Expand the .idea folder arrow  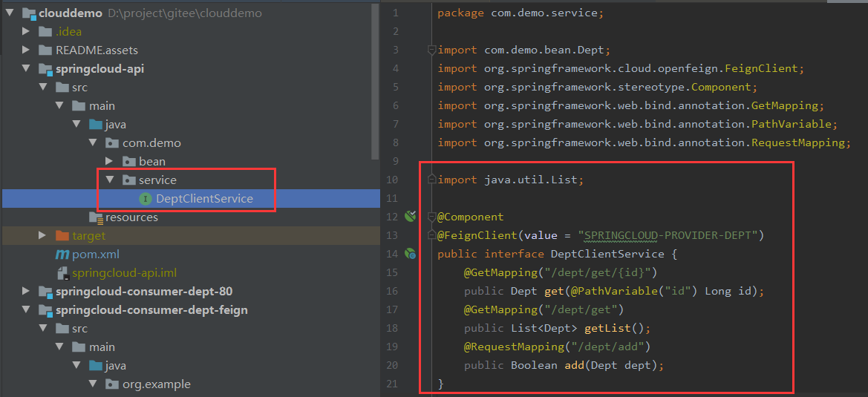click(x=26, y=31)
